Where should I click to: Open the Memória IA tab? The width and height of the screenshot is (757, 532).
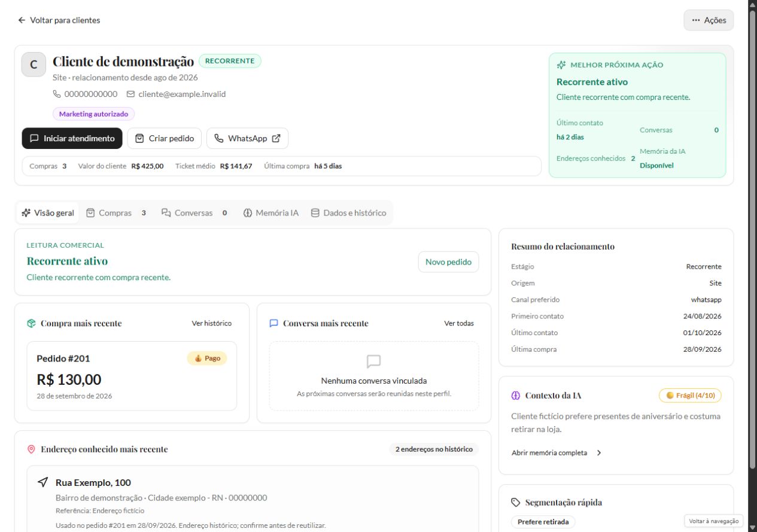[x=270, y=212]
